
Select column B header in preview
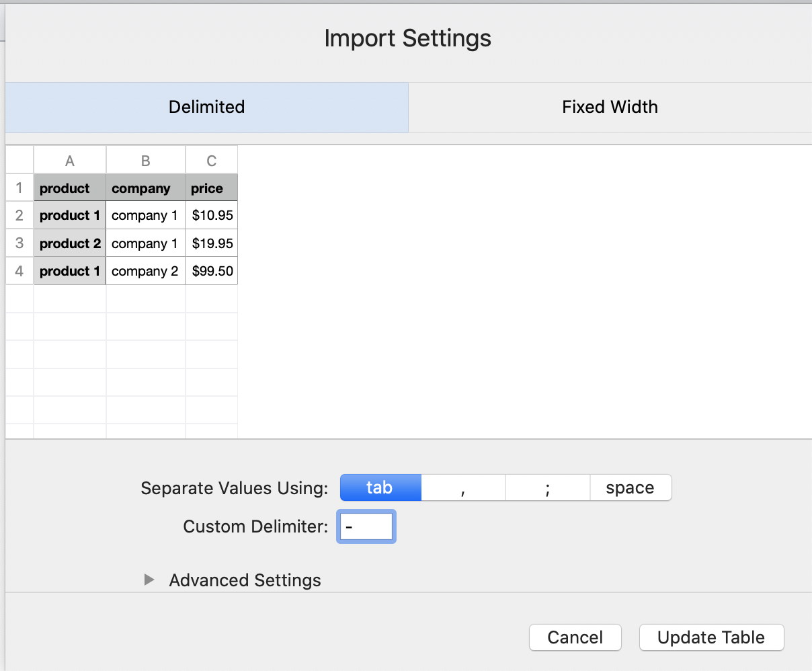pyautogui.click(x=146, y=161)
